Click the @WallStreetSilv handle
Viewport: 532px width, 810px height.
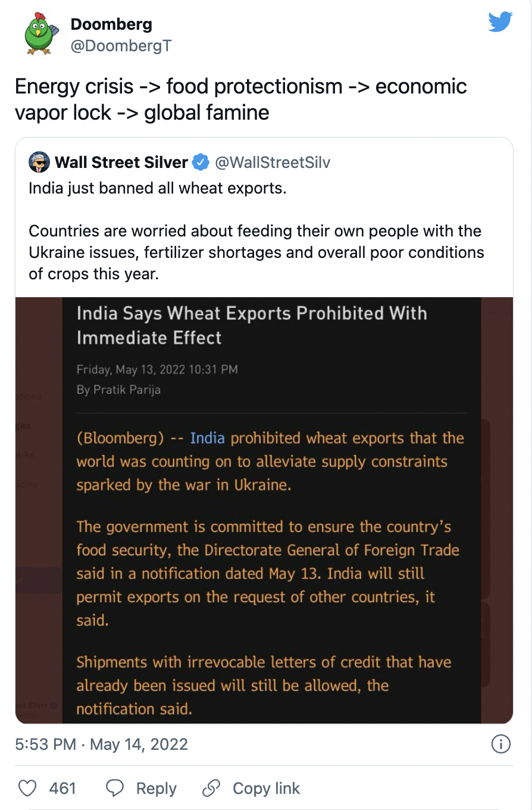pos(273,162)
